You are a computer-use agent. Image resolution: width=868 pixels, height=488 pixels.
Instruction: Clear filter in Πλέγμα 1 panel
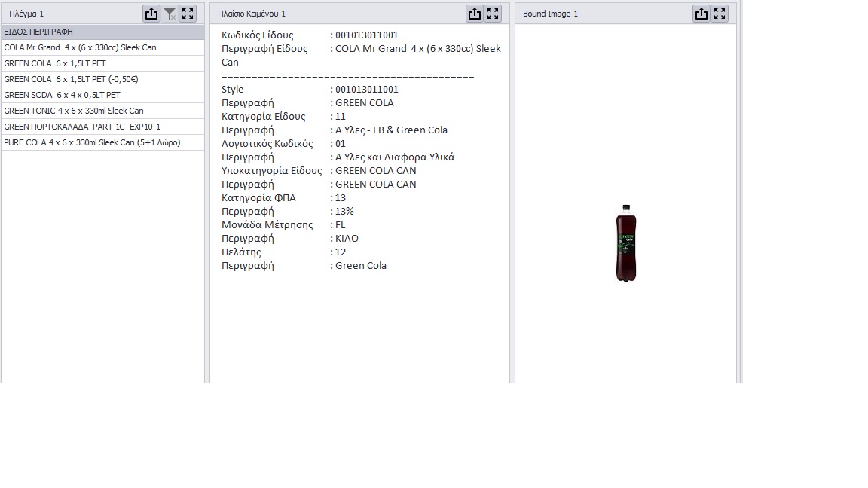tap(170, 14)
